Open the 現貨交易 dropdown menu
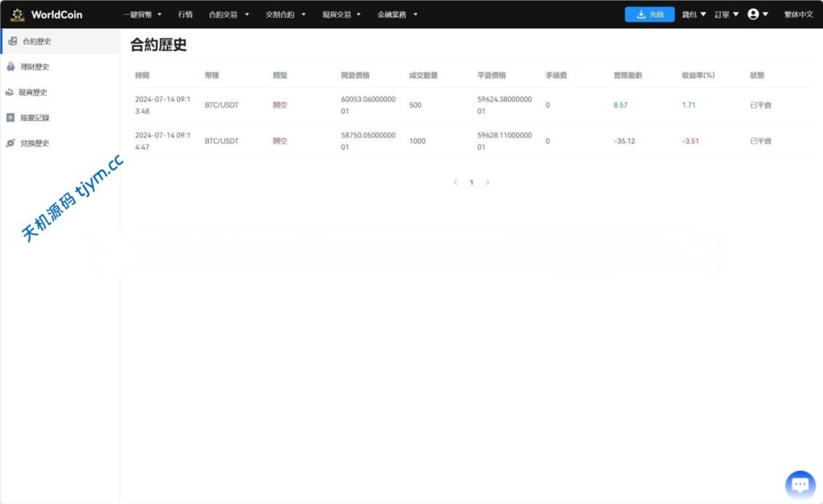Image resolution: width=823 pixels, height=504 pixels. tap(342, 14)
